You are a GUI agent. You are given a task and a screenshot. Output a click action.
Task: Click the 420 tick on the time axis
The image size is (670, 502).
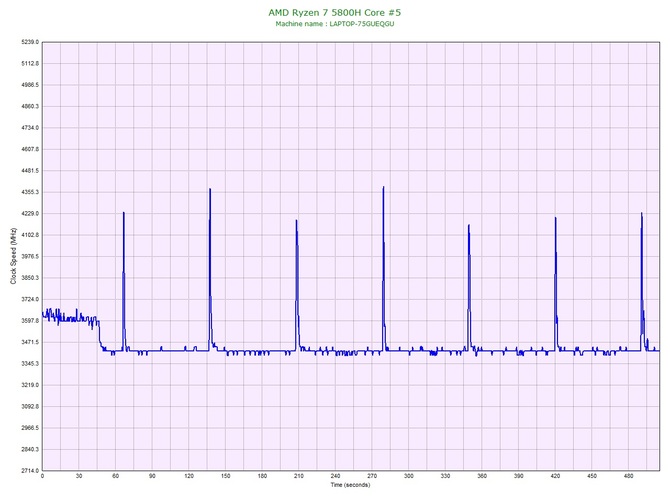pyautogui.click(x=555, y=476)
